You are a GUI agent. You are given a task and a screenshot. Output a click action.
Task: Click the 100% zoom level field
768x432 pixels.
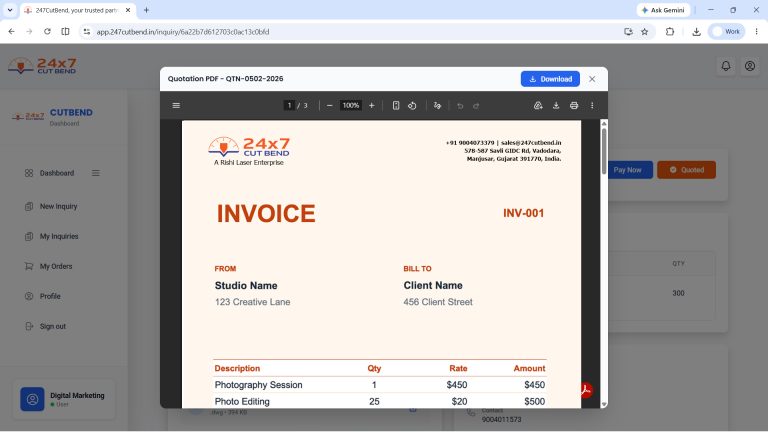click(351, 105)
